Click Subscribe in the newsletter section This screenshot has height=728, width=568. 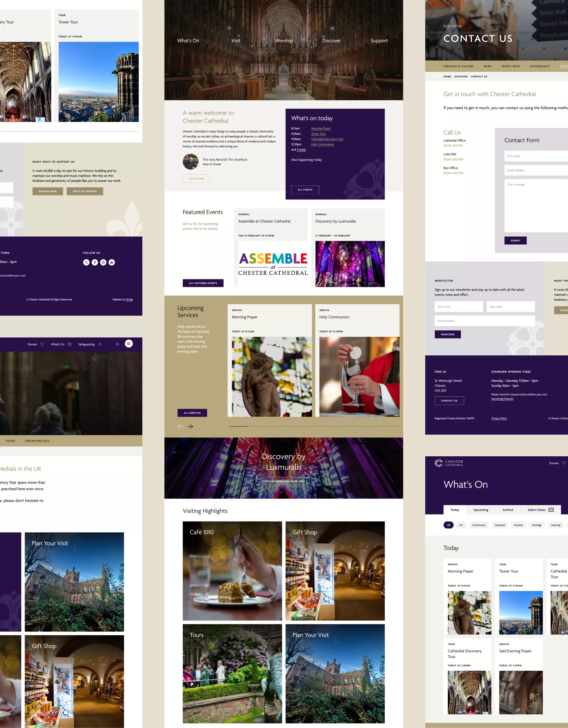pos(448,334)
